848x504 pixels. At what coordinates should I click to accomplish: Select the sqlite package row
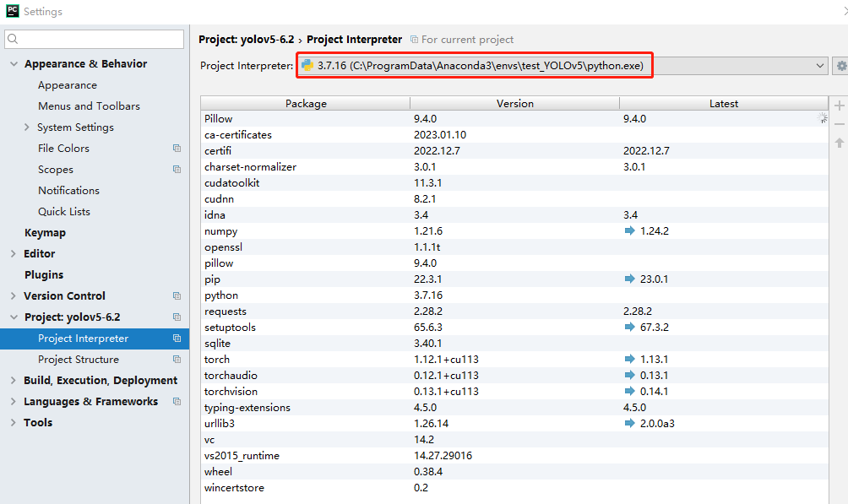pyautogui.click(x=514, y=344)
